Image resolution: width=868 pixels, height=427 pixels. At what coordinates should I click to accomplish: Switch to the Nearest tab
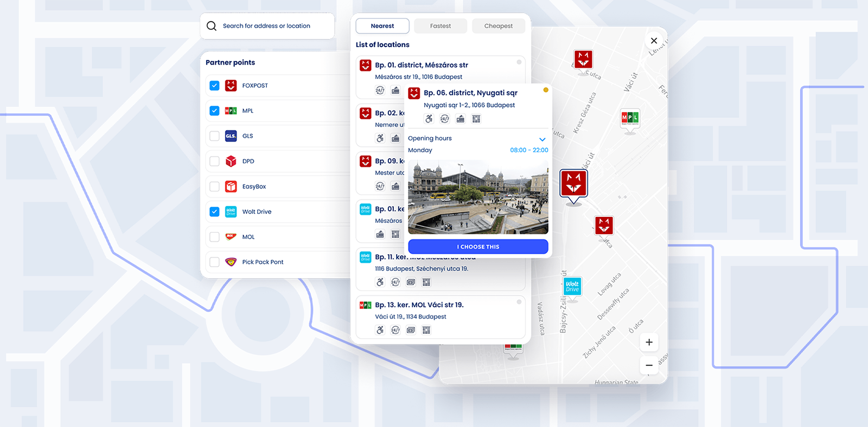pos(382,26)
